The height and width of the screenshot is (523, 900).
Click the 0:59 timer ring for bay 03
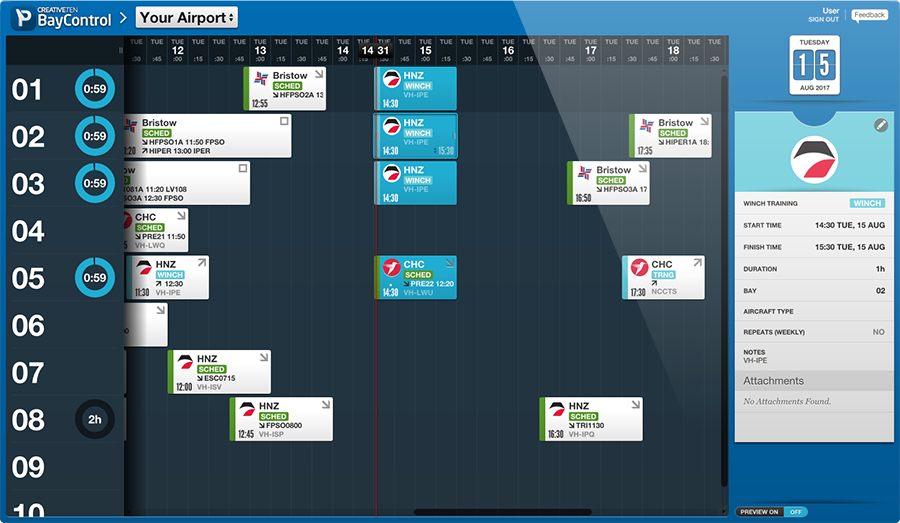95,183
